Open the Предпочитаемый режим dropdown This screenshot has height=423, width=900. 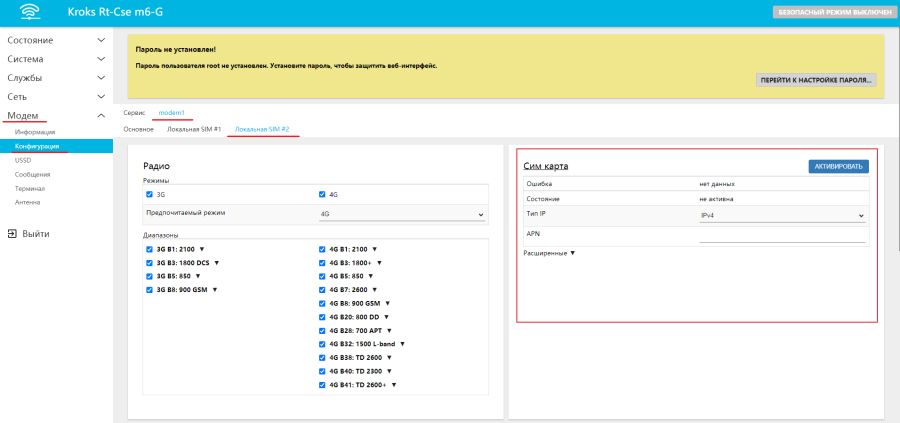click(400, 214)
